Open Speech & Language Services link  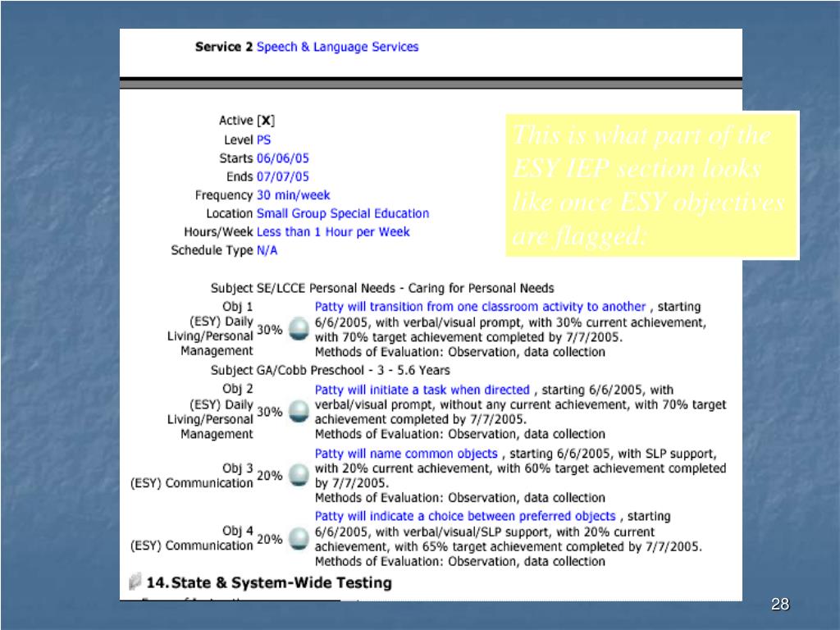click(337, 47)
